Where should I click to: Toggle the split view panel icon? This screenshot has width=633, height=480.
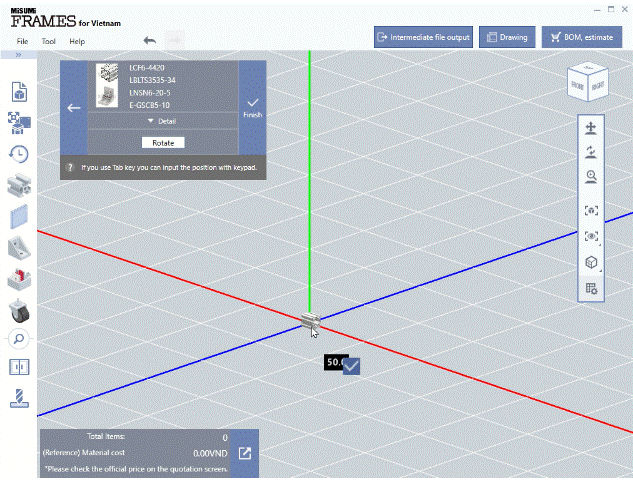tap(19, 367)
